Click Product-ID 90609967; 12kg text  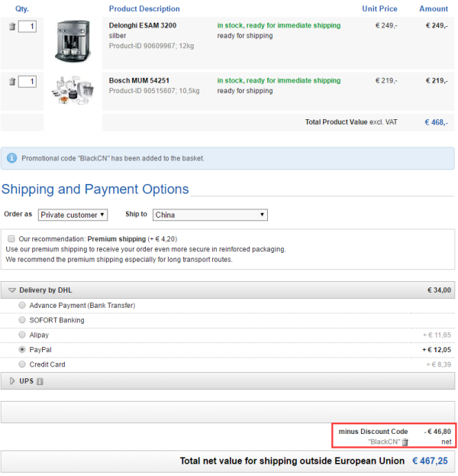tap(151, 46)
